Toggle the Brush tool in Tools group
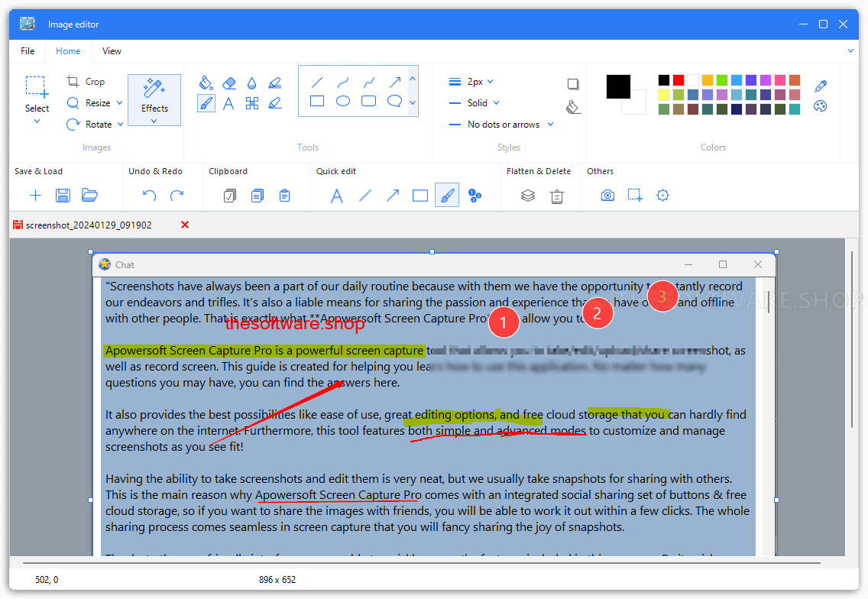The height and width of the screenshot is (599, 868). pos(206,103)
